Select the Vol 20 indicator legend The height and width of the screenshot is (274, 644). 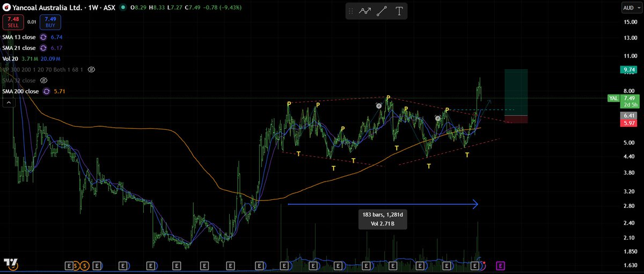point(10,59)
